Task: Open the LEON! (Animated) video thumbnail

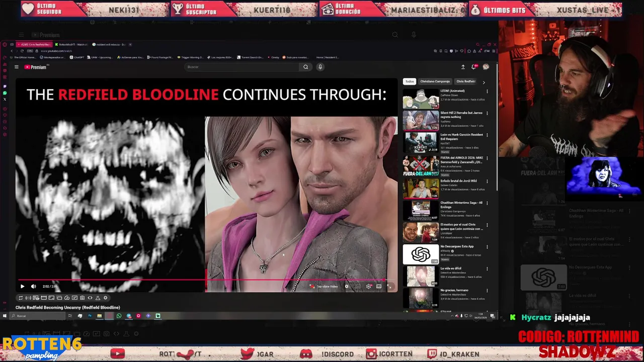Action: click(421, 99)
